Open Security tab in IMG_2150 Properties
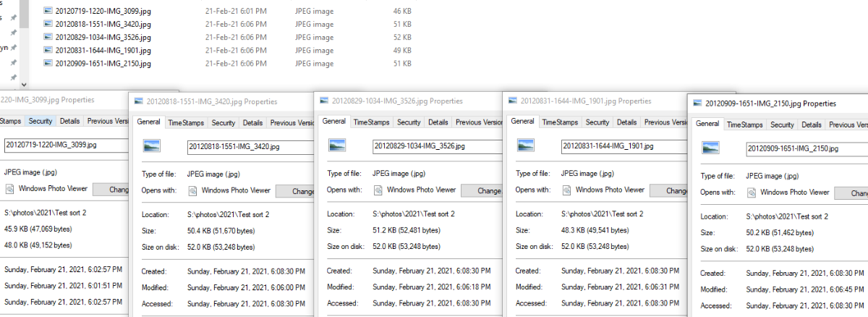The height and width of the screenshot is (317, 868). (x=782, y=125)
